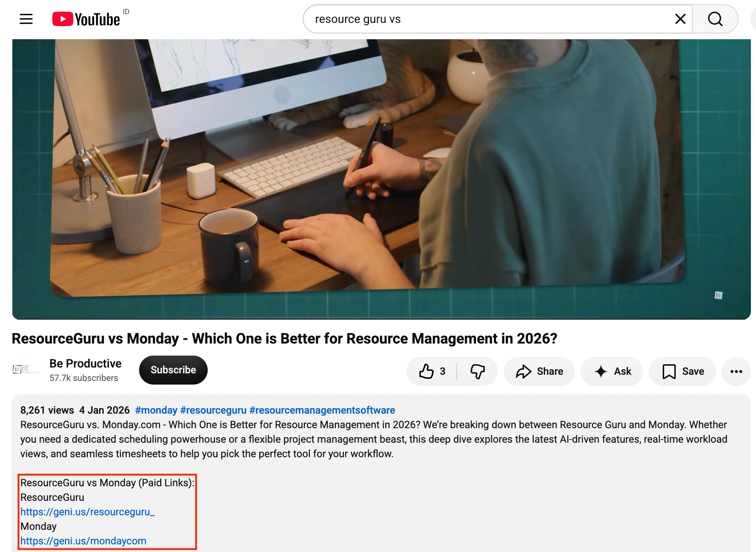Like the video with thumbs up
756x552 pixels.
(x=432, y=371)
